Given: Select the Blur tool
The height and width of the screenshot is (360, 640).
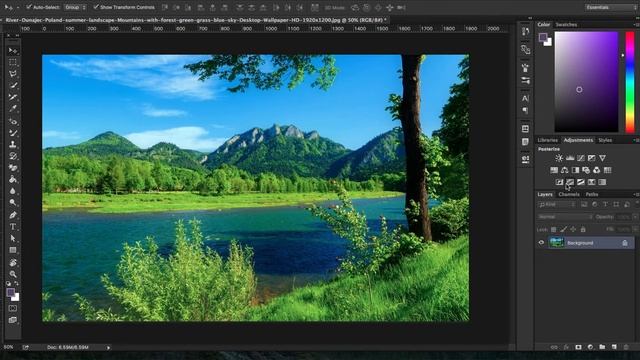Looking at the screenshot, I should pyautogui.click(x=13, y=191).
